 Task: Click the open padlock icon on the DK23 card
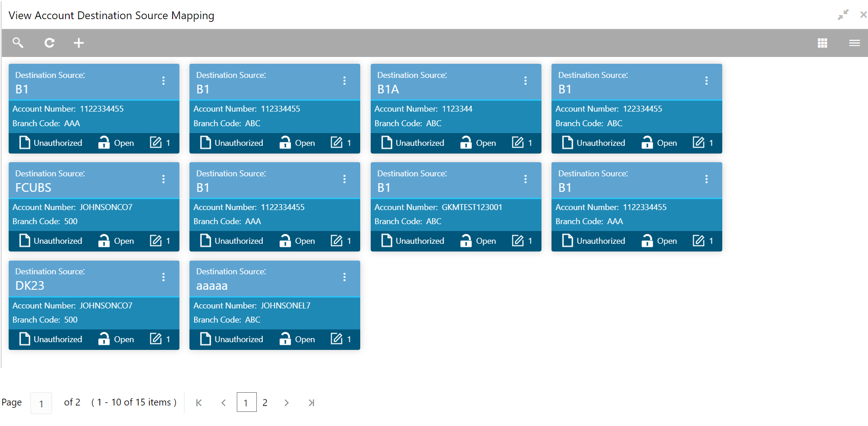(104, 339)
